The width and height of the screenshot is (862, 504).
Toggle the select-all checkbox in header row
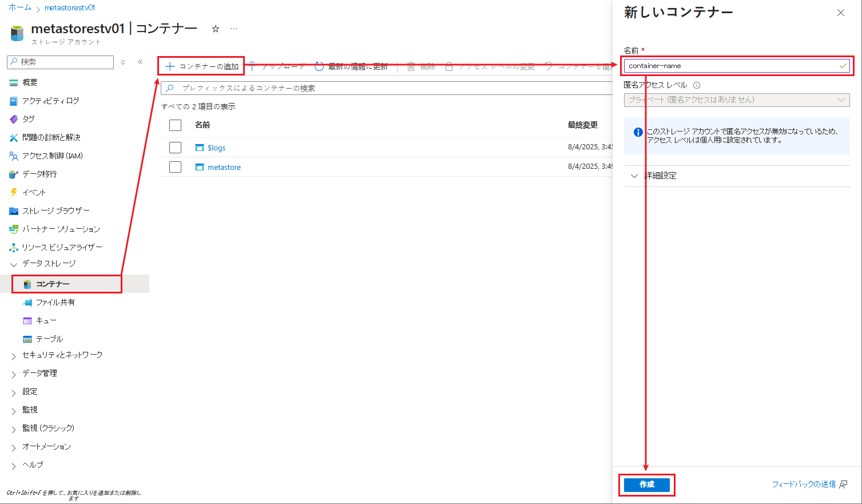coord(176,125)
